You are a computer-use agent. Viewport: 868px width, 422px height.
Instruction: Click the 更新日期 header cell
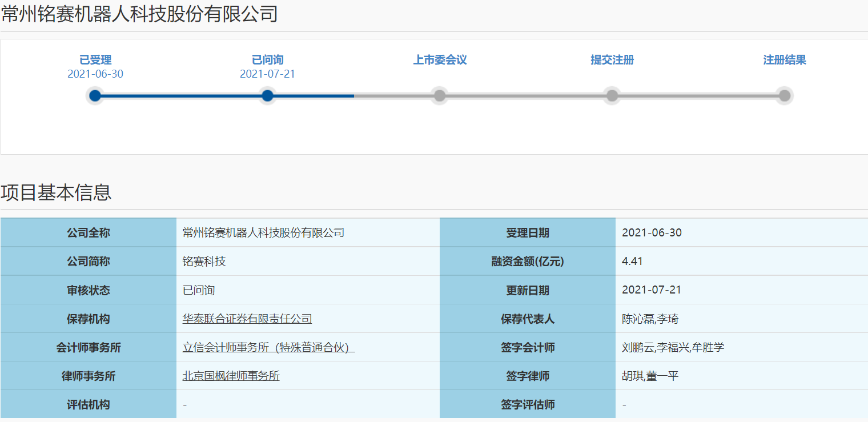point(528,290)
